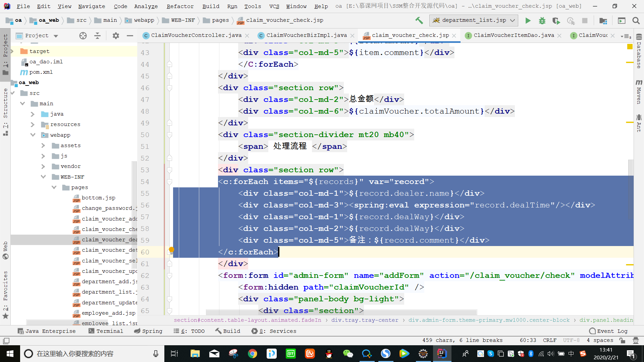The image size is (644, 362).
Task: Collapse the div fold on line 46
Action: (170, 88)
